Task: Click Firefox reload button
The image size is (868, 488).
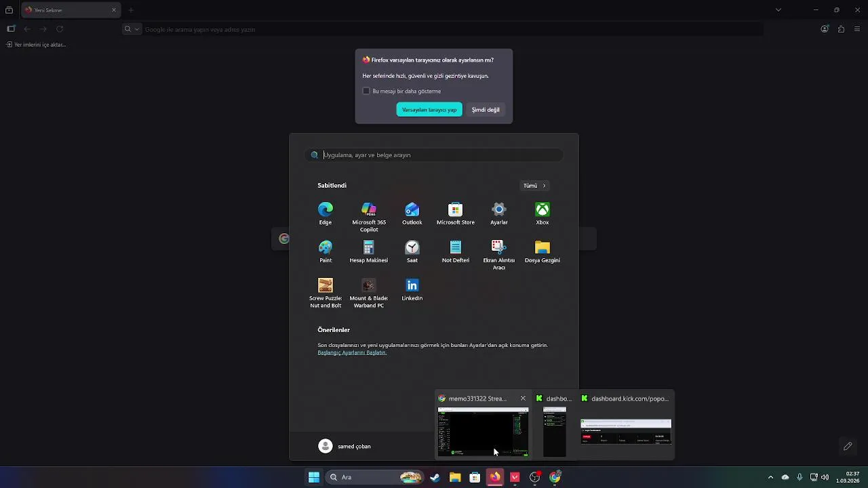Action: [60, 29]
